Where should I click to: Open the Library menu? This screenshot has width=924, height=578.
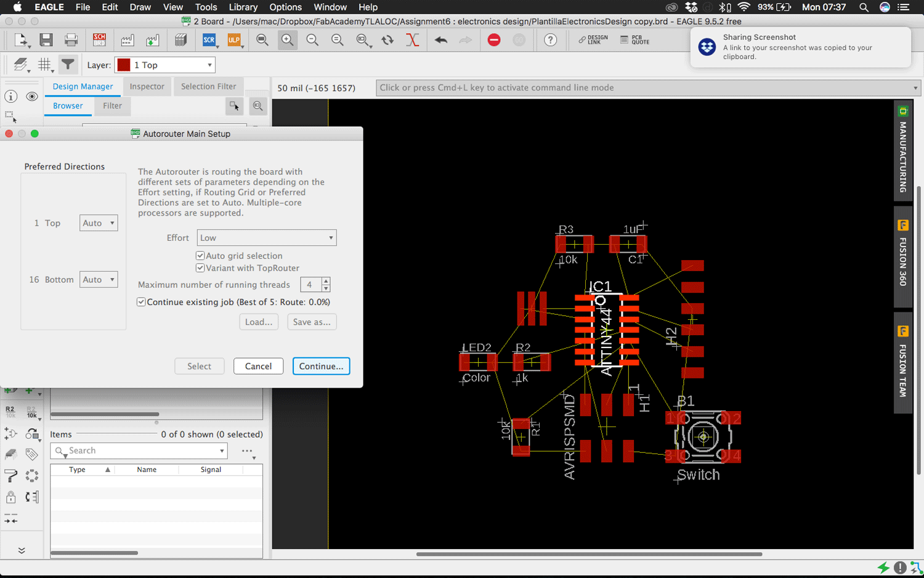point(243,7)
